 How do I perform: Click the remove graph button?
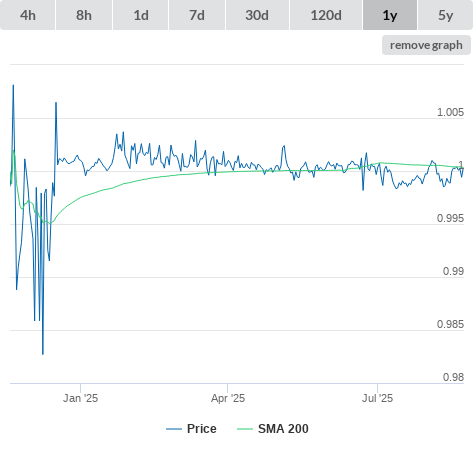(x=426, y=45)
